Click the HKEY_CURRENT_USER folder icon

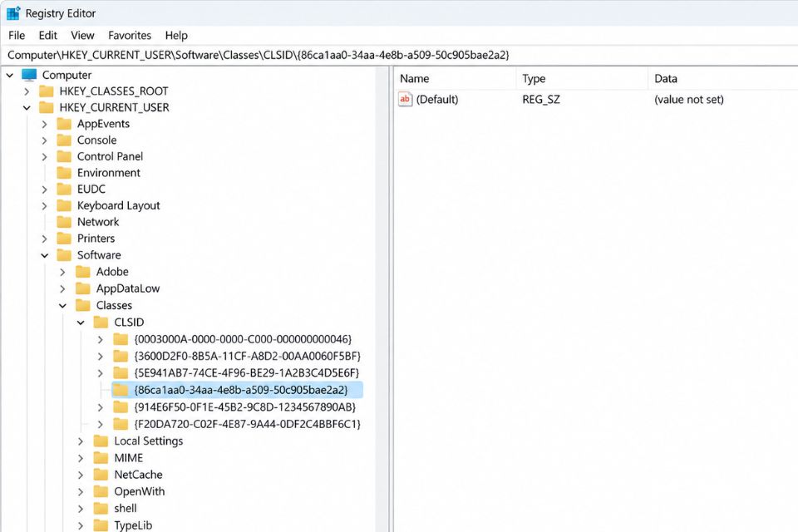pyautogui.click(x=47, y=107)
